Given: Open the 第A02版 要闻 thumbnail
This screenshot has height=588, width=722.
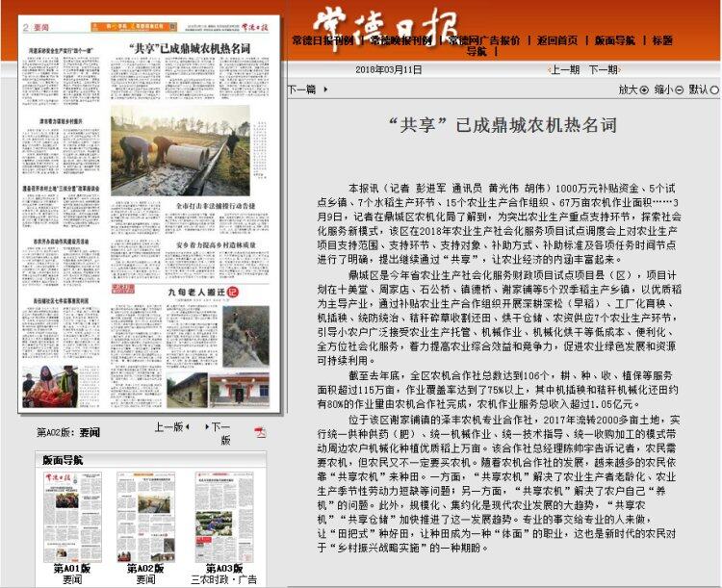Looking at the screenshot, I should click(146, 517).
